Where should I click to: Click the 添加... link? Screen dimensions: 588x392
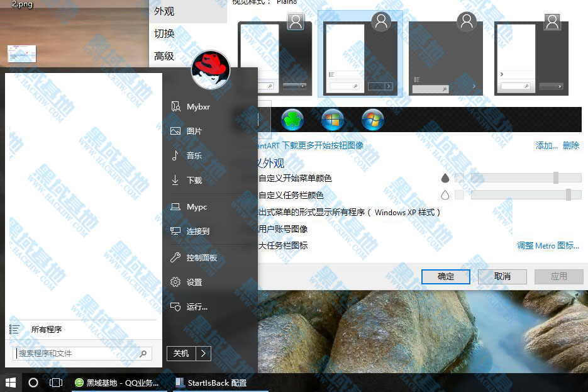tap(546, 145)
